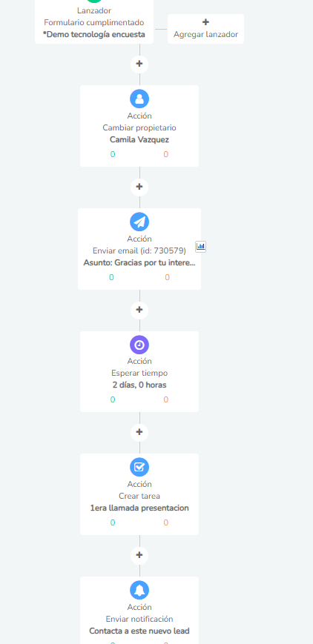
Task: Add step after Enviar email action
Action: [x=139, y=310]
